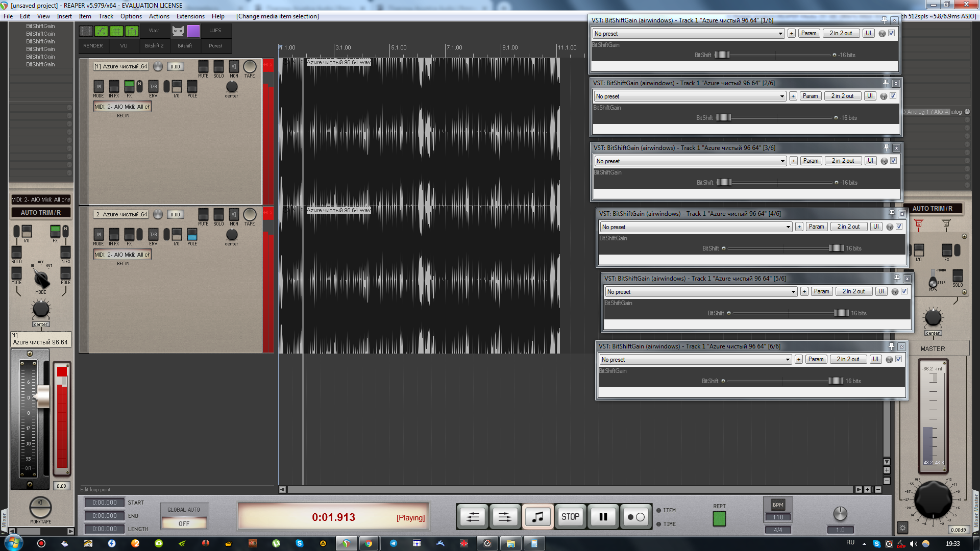The width and height of the screenshot is (980, 551).
Task: Solo track 1 Azure
Action: 218,67
